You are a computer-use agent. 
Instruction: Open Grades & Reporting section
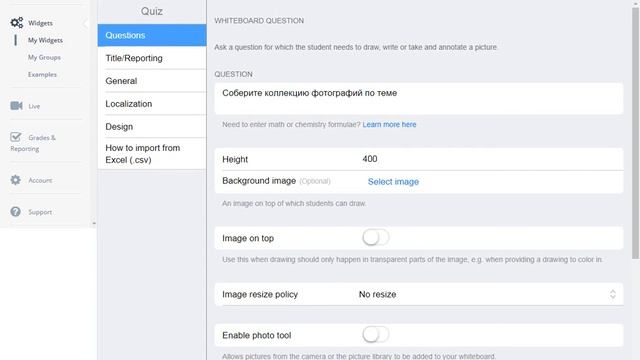[33, 143]
